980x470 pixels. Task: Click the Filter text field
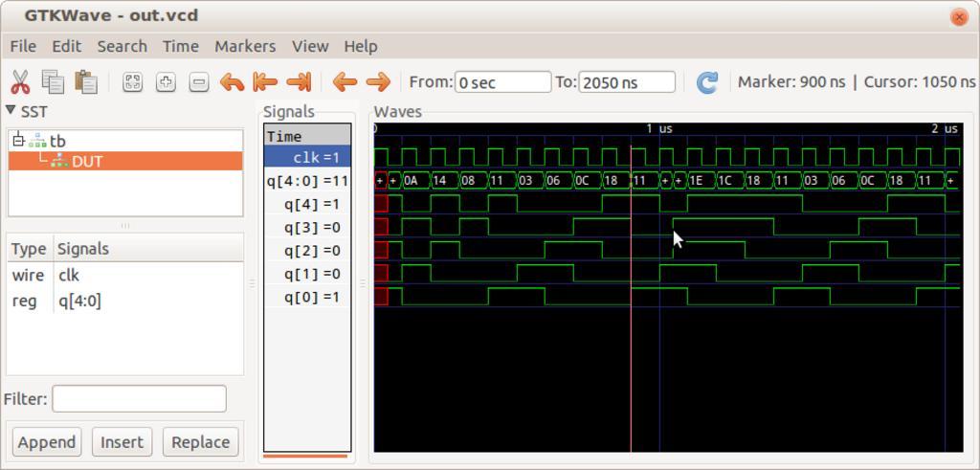tap(139, 398)
